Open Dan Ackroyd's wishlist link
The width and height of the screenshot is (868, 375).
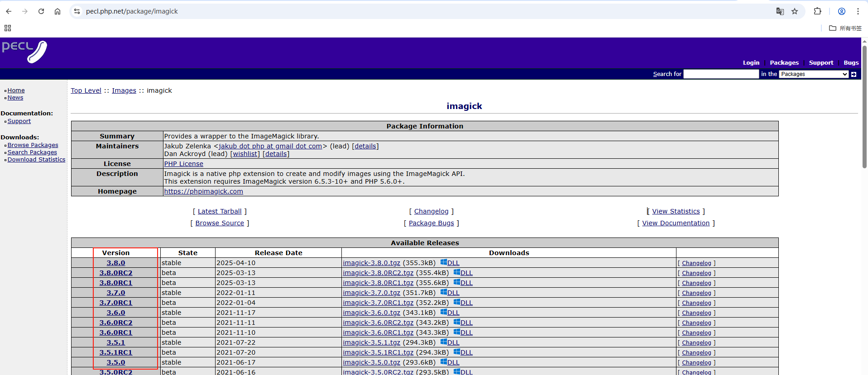(x=245, y=154)
